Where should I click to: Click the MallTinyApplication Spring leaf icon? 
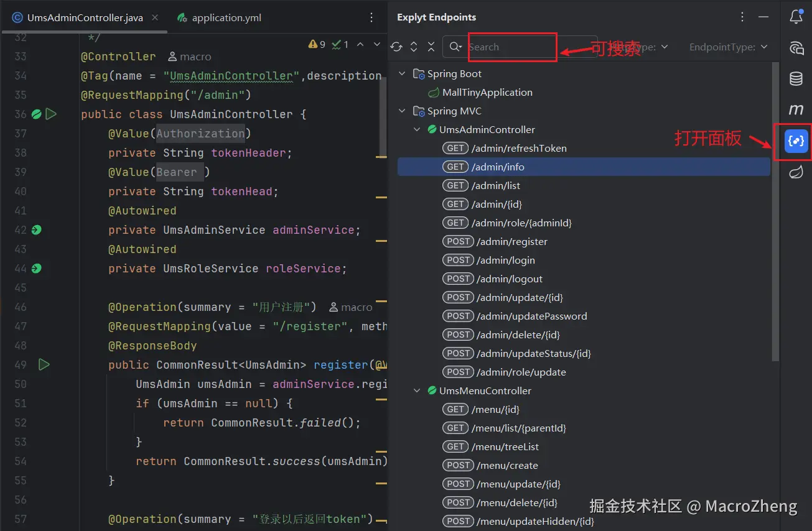[x=434, y=93]
